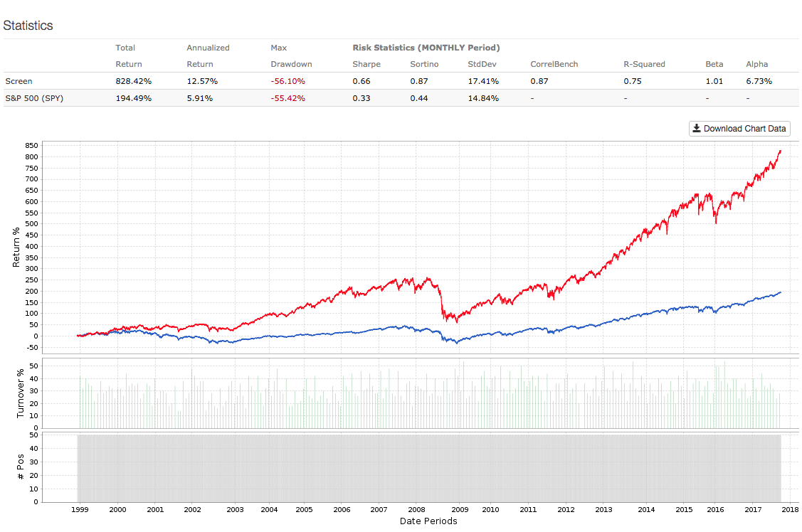802x532 pixels.
Task: Select the S&P 500 (SPY) row label
Action: click(x=34, y=98)
